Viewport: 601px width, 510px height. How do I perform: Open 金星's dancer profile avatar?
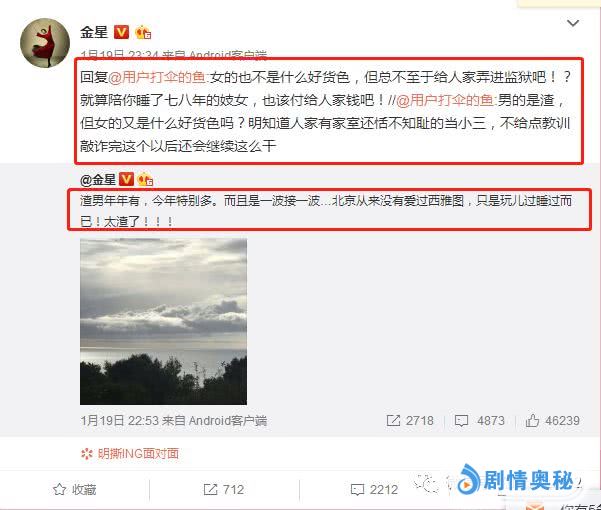45,43
